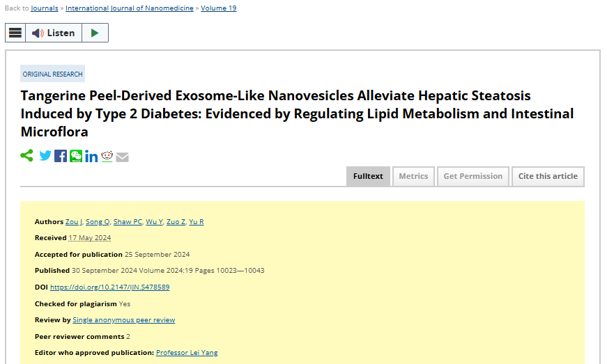Viewport: 607px width, 364px height.
Task: Click the Listen speaker button
Action: point(54,33)
